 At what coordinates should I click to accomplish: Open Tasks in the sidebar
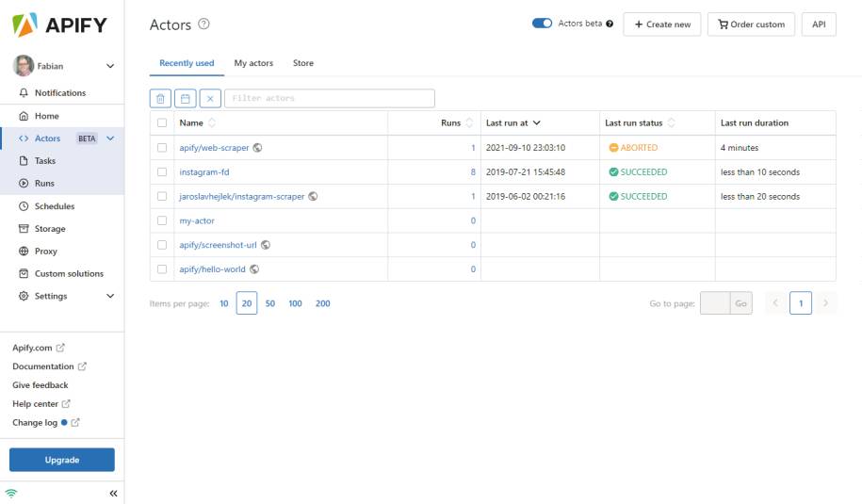62,160
